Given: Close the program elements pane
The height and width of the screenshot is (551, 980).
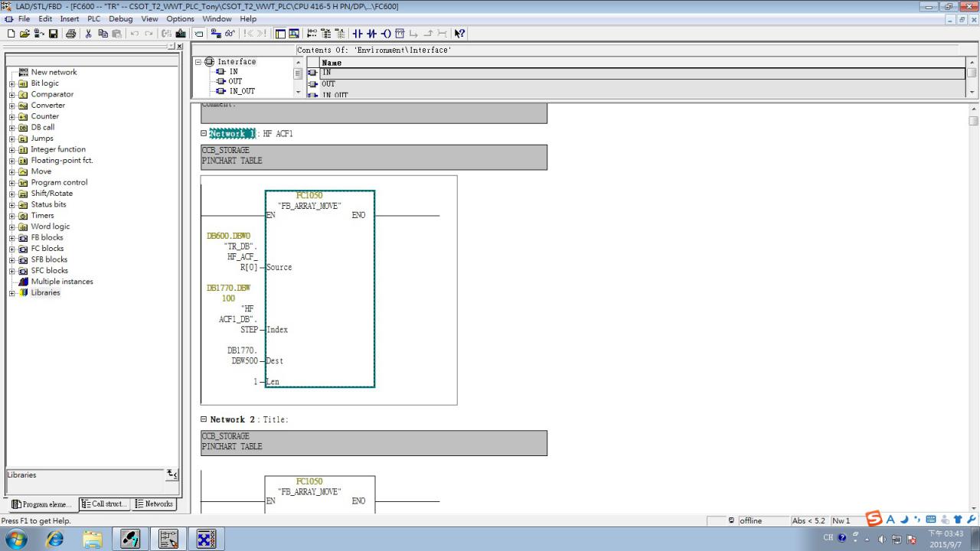Looking at the screenshot, I should (181, 47).
